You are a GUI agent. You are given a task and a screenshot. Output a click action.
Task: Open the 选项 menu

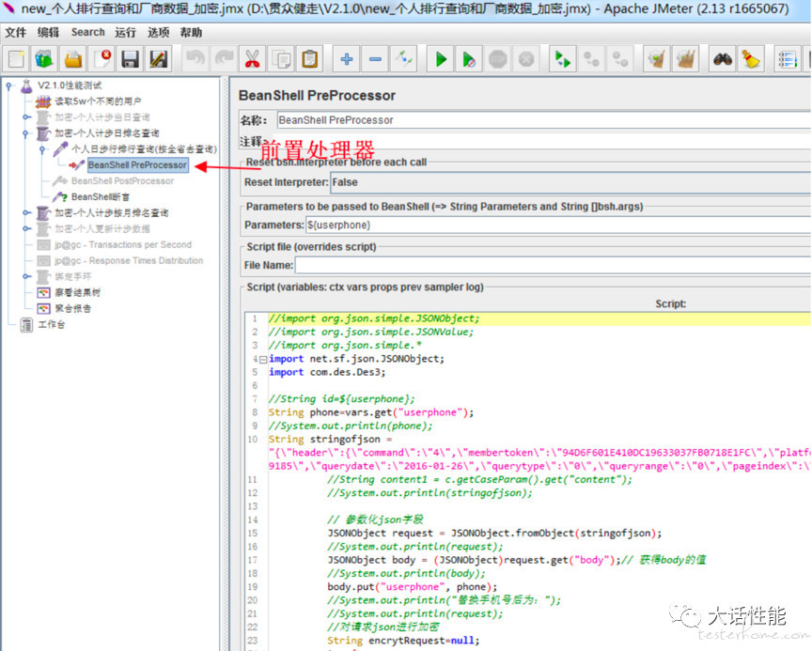(159, 33)
